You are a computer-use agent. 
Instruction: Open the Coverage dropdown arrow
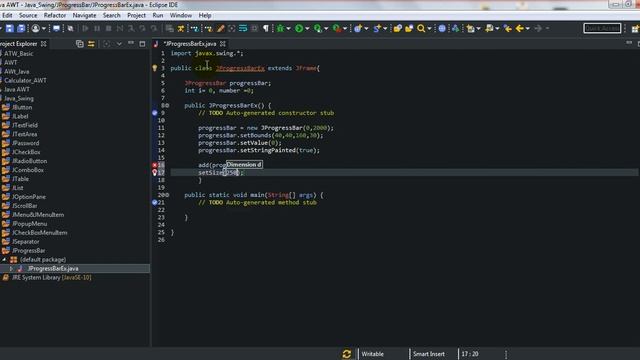point(326,29)
